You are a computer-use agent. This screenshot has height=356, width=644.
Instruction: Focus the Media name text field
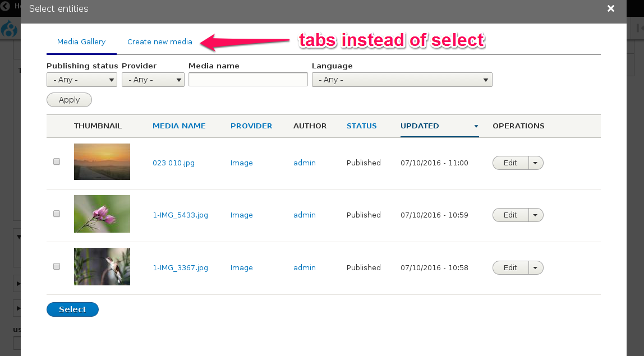coord(248,80)
